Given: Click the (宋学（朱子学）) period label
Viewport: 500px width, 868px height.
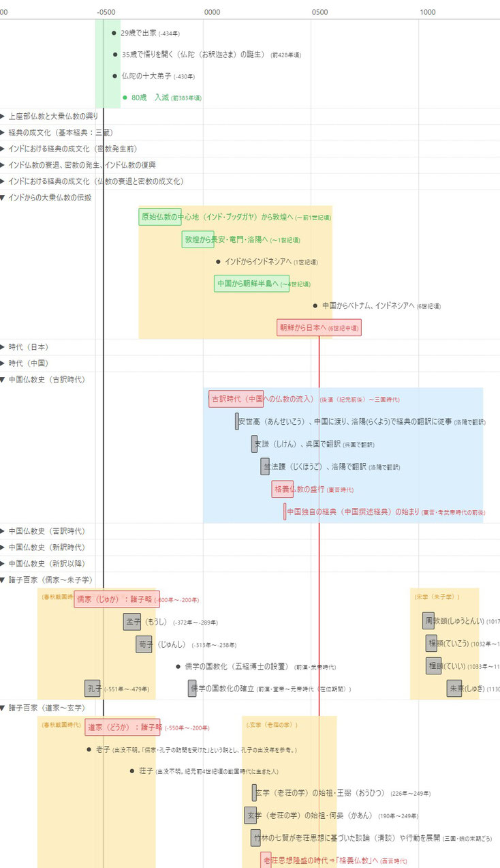Looking at the screenshot, I should point(437,597).
